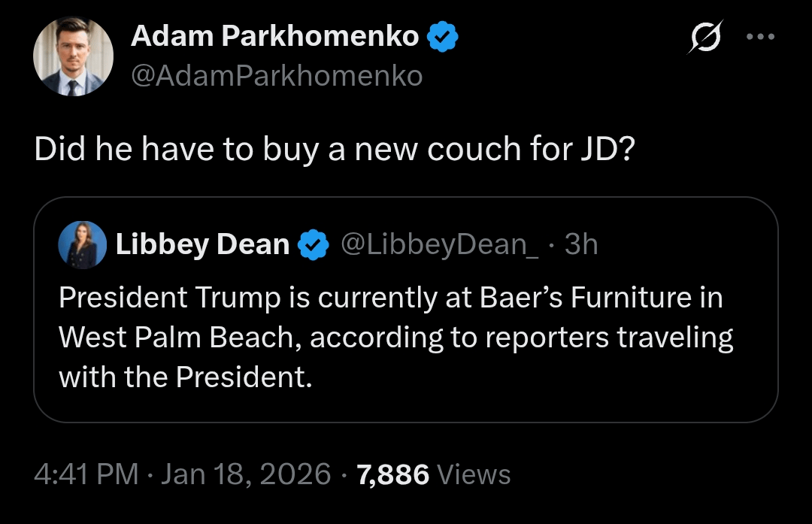812x524 pixels.
Task: Click Libbey Dean's verified checkmark badge
Action: 314,245
